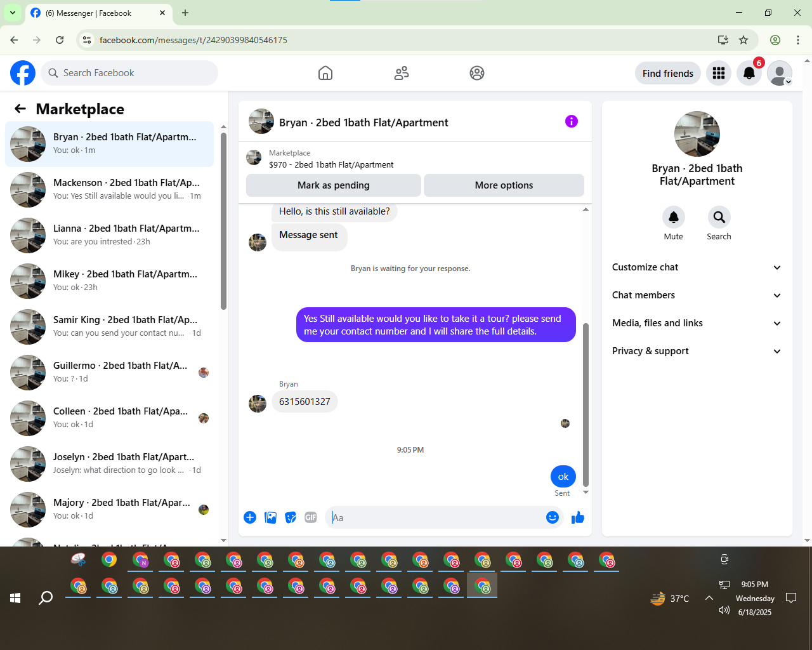Expand Media, files and links section
This screenshot has width=812, height=650.
(697, 323)
